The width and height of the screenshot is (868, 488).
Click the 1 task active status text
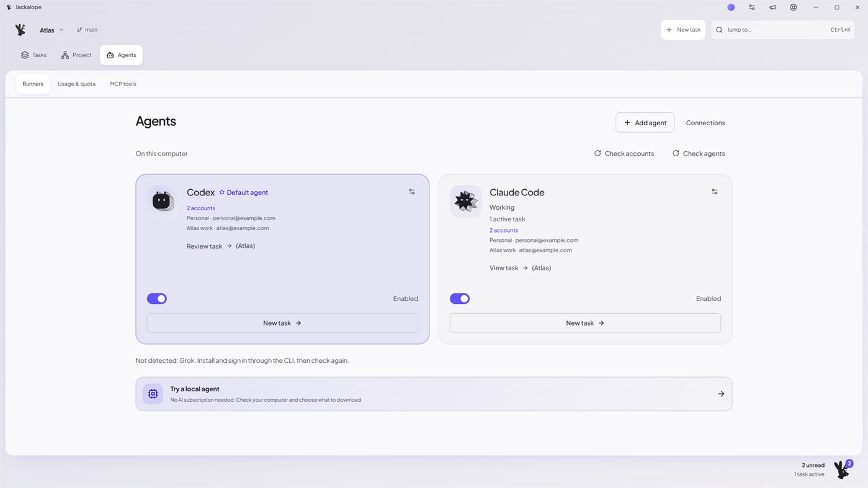[809, 474]
